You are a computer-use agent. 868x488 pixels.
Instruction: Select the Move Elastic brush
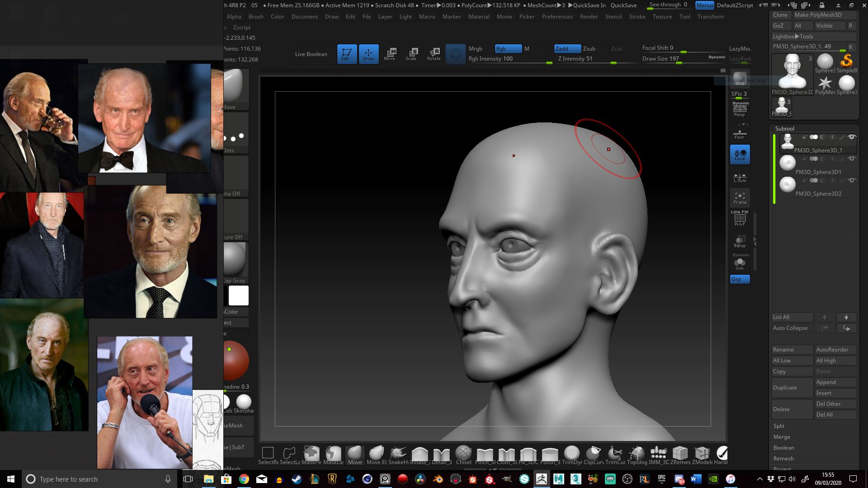tap(377, 455)
